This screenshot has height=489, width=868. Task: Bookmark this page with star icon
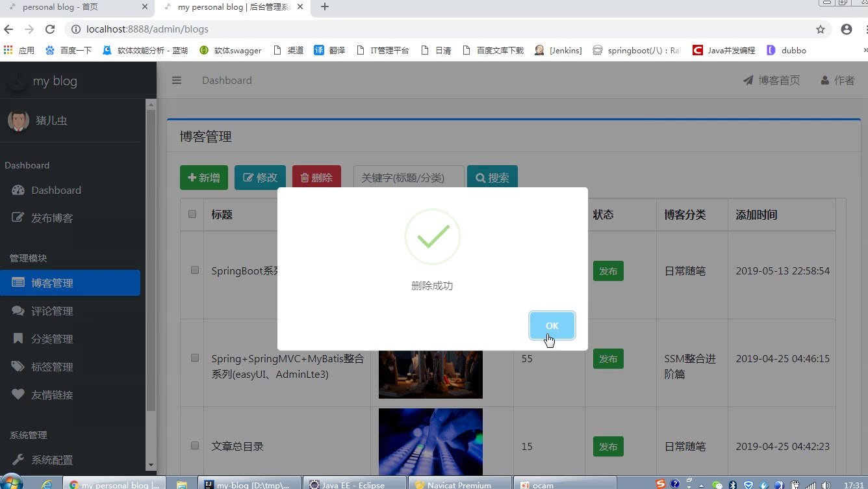[821, 29]
